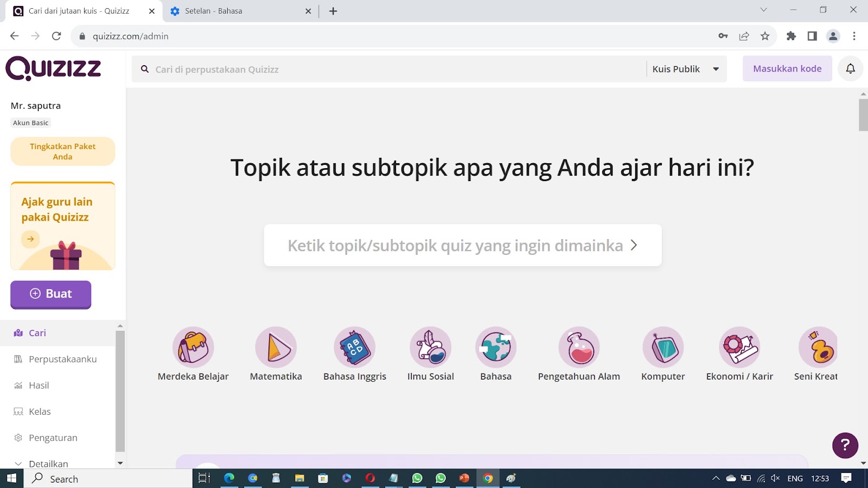The image size is (868, 488).
Task: Toggle the browser side panel icon
Action: point(812,36)
